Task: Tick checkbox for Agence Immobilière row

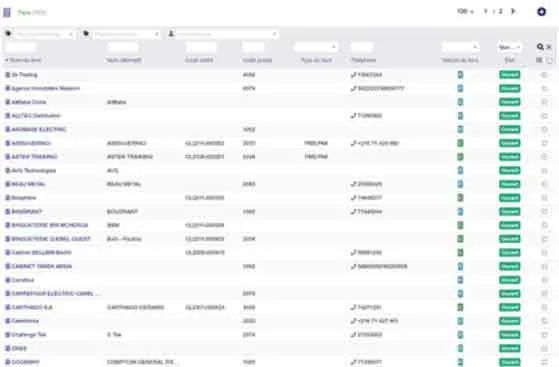Action: coord(544,88)
